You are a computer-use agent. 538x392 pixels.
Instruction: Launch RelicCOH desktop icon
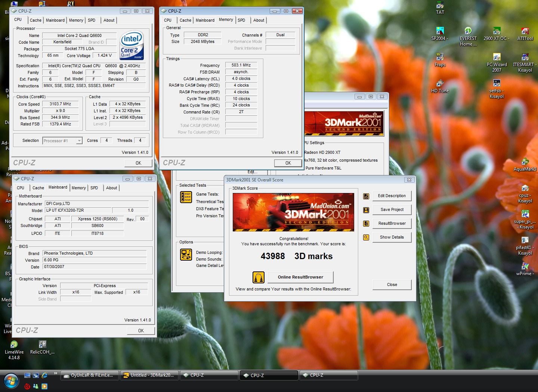pos(42,347)
